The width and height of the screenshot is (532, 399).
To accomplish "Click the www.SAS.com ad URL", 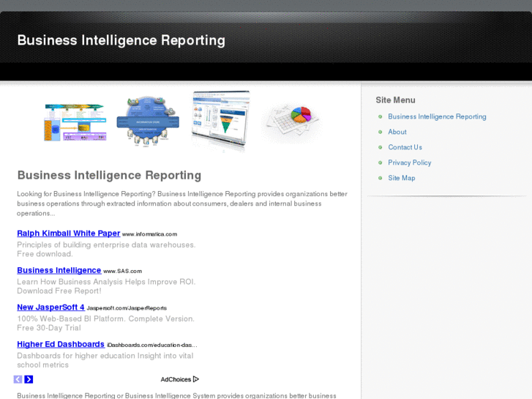I will coord(122,272).
